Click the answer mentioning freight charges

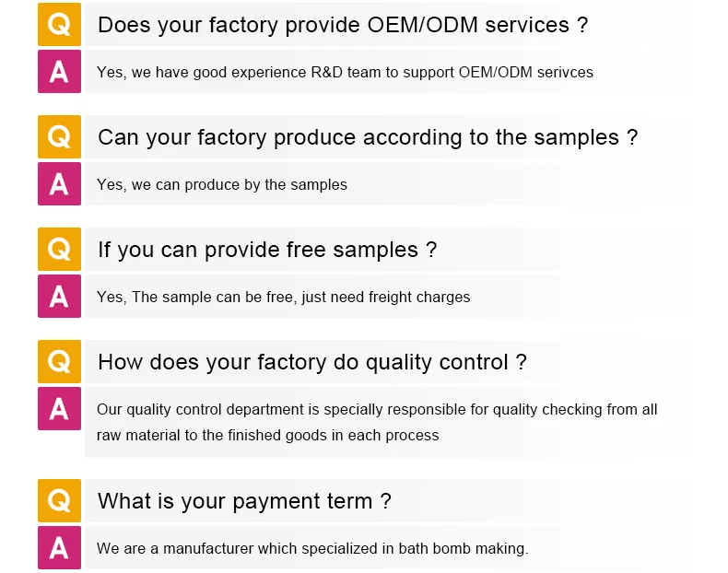(283, 297)
